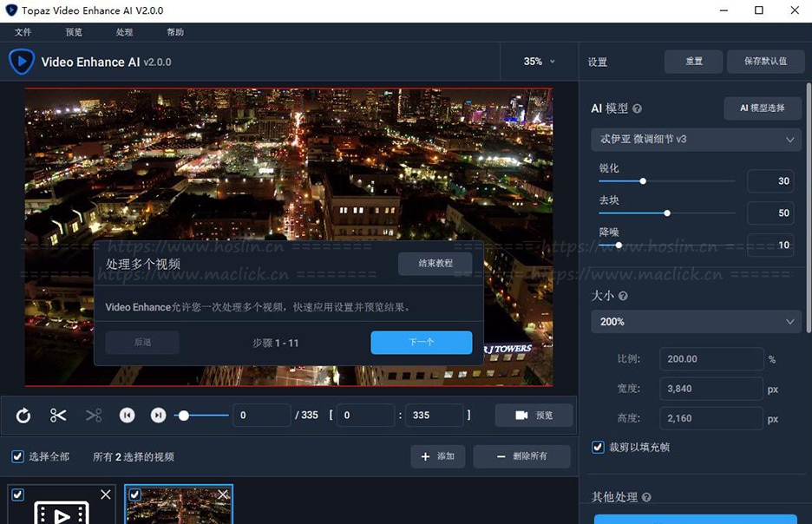Click the Topaz shield logo icon
Viewport: 812px width, 524px height.
pyautogui.click(x=21, y=62)
